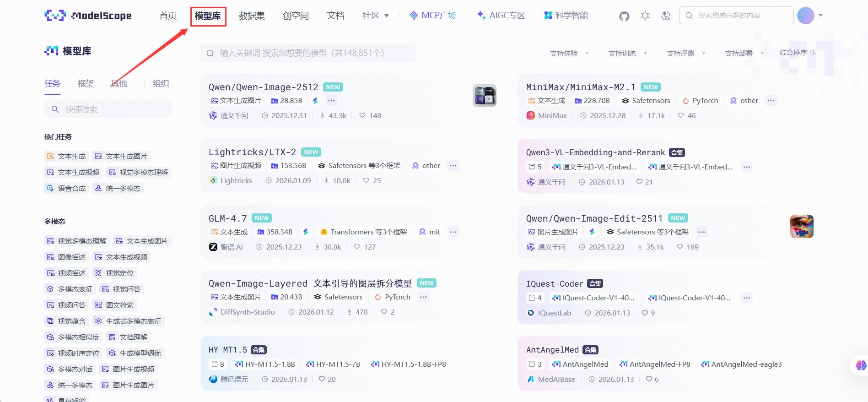Expand the 支持部署 filter dropdown

744,54
